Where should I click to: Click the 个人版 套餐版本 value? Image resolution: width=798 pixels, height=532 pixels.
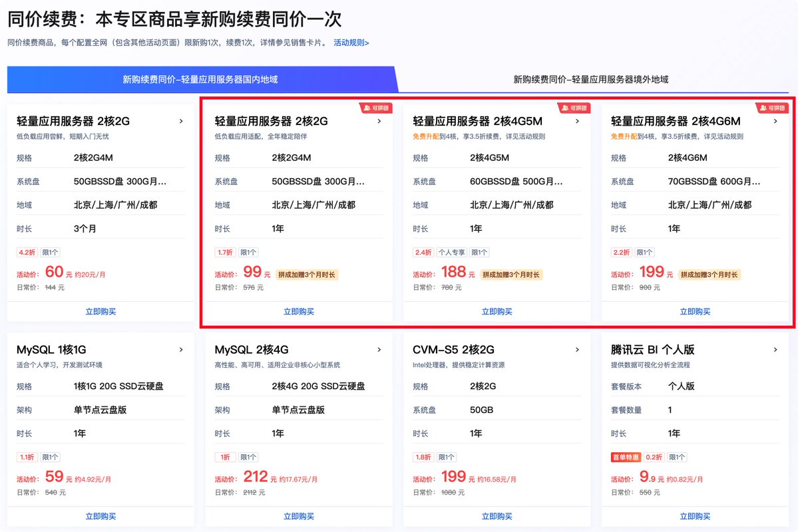681,386
